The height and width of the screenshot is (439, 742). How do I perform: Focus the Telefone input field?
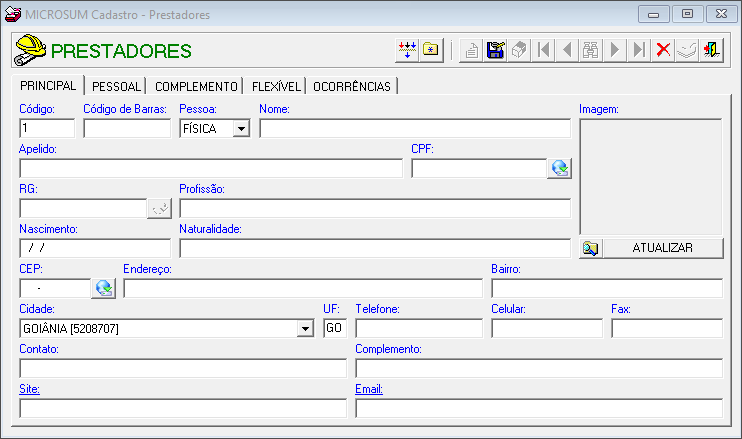pyautogui.click(x=419, y=328)
